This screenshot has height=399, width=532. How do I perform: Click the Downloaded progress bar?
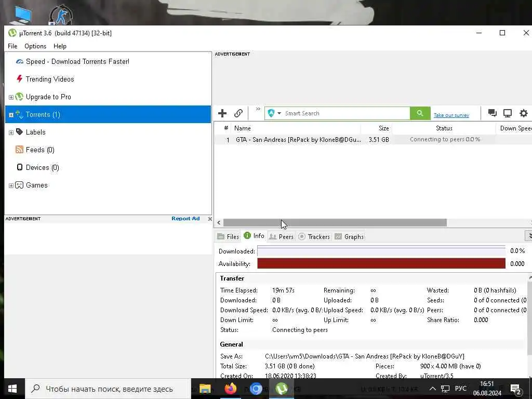click(381, 251)
